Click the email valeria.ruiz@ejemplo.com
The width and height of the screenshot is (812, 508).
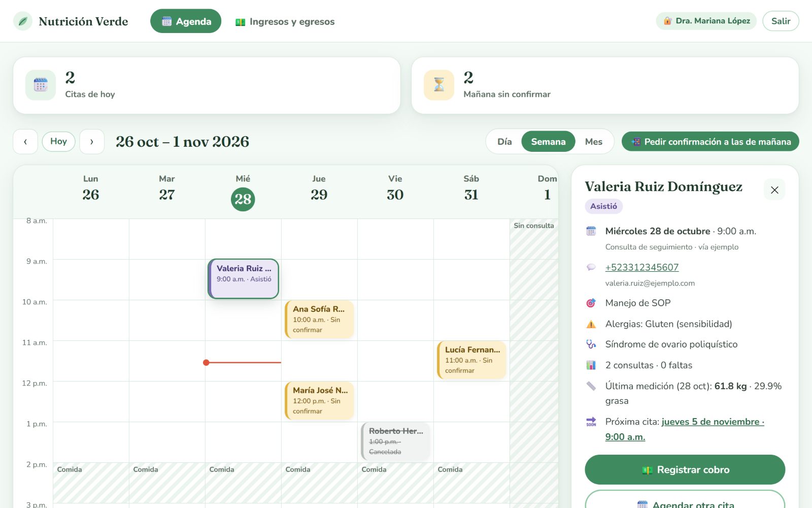point(650,283)
